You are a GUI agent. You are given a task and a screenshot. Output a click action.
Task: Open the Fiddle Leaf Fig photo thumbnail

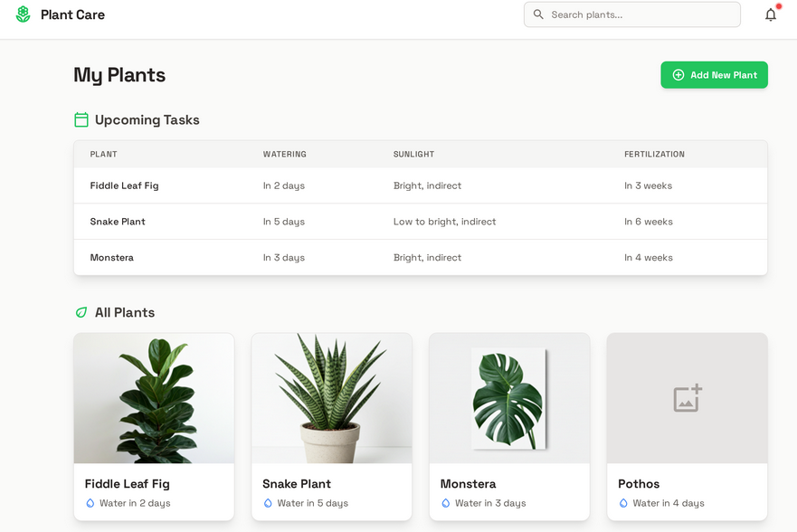[x=154, y=398]
